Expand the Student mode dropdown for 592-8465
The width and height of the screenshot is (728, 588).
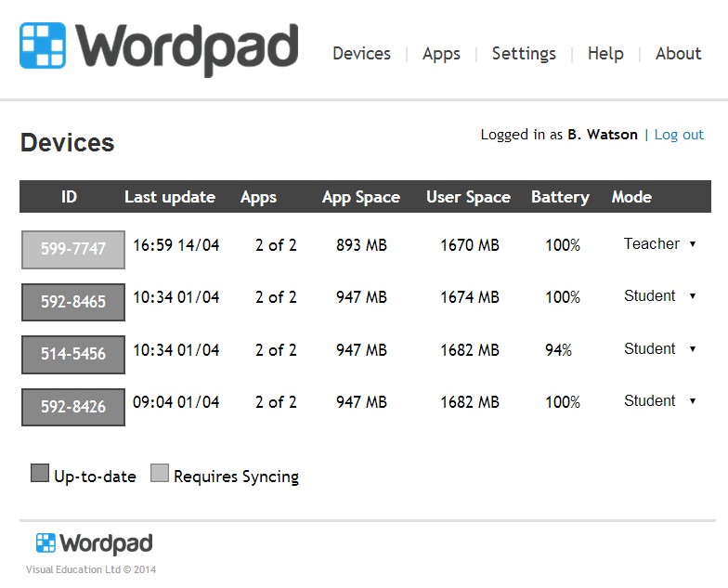pyautogui.click(x=659, y=295)
